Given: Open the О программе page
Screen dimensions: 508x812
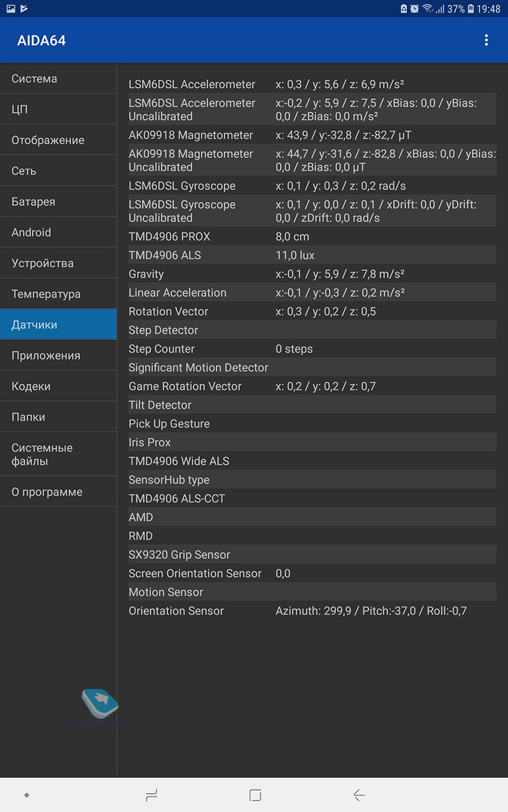Looking at the screenshot, I should 58,492.
